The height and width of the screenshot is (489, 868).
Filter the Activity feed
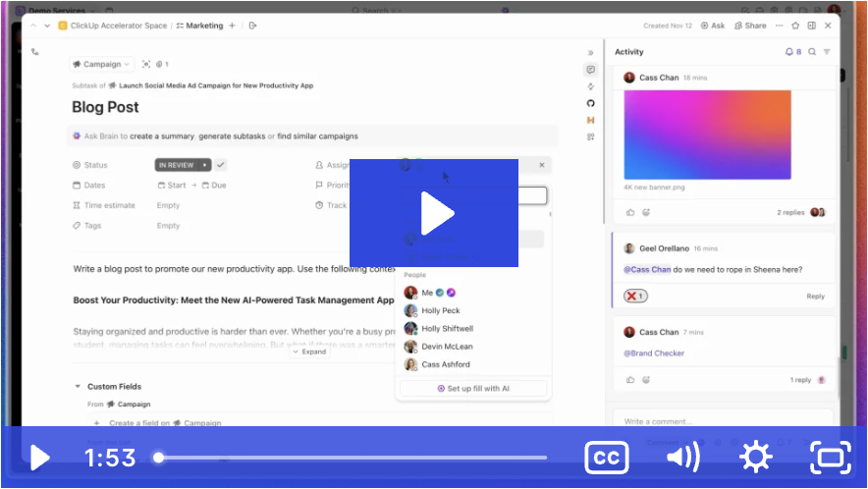[827, 52]
